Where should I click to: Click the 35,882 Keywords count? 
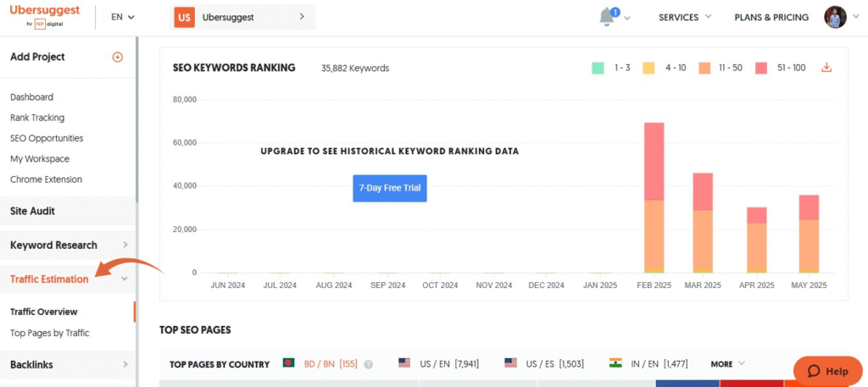[x=355, y=69]
